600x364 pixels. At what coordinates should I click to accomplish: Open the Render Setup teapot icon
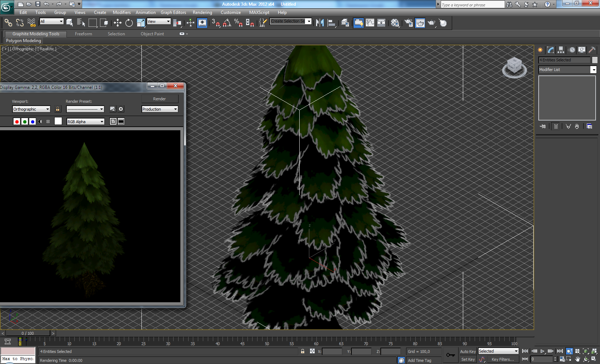tap(409, 23)
